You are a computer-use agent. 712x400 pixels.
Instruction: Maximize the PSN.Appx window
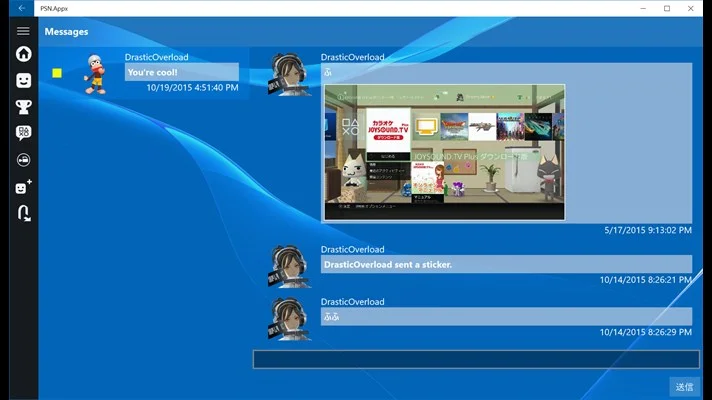click(x=667, y=8)
